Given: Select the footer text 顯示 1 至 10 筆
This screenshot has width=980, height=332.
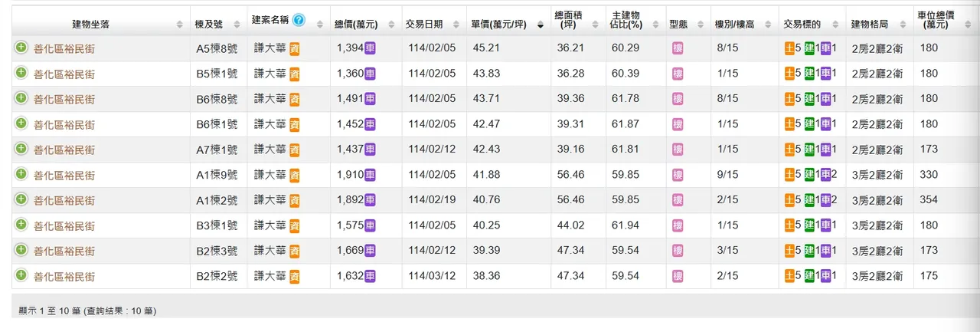Looking at the screenshot, I should (x=49, y=311).
